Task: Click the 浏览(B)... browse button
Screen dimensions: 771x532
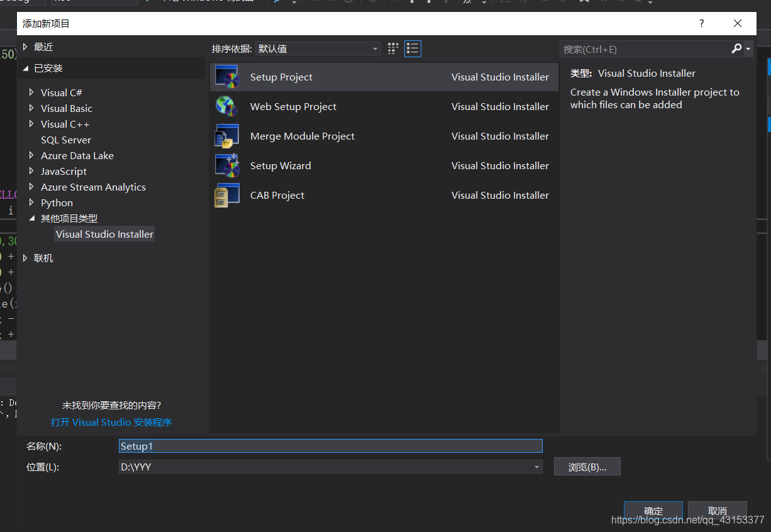Action: pyautogui.click(x=587, y=467)
